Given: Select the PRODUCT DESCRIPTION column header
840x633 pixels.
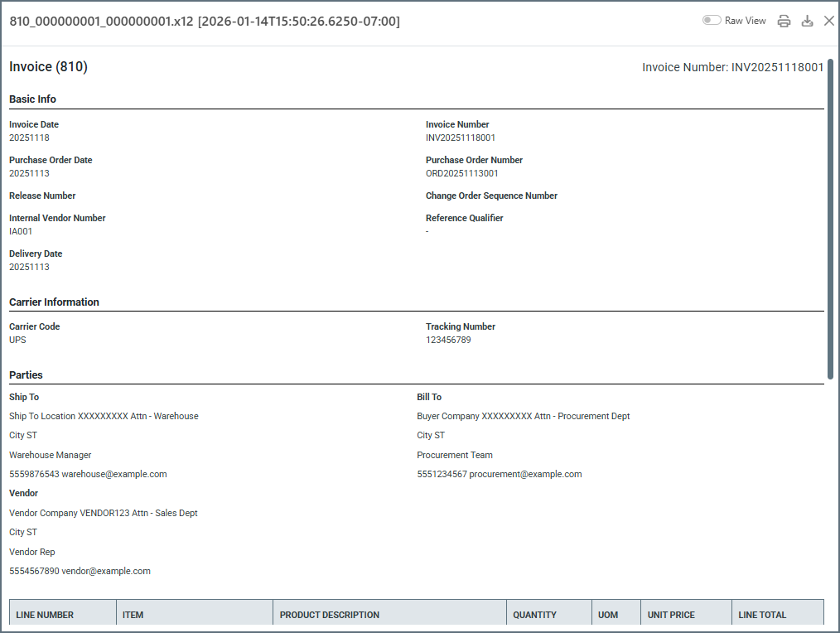Looking at the screenshot, I should point(330,615).
